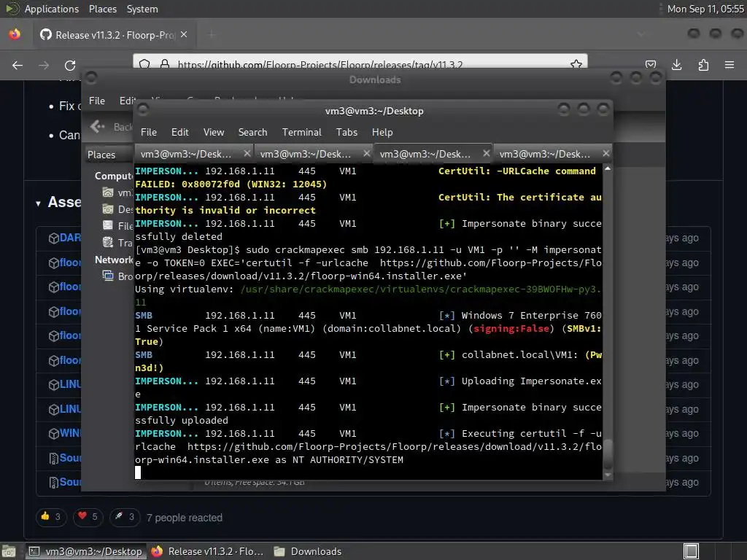Go forward in the browser

point(44,65)
